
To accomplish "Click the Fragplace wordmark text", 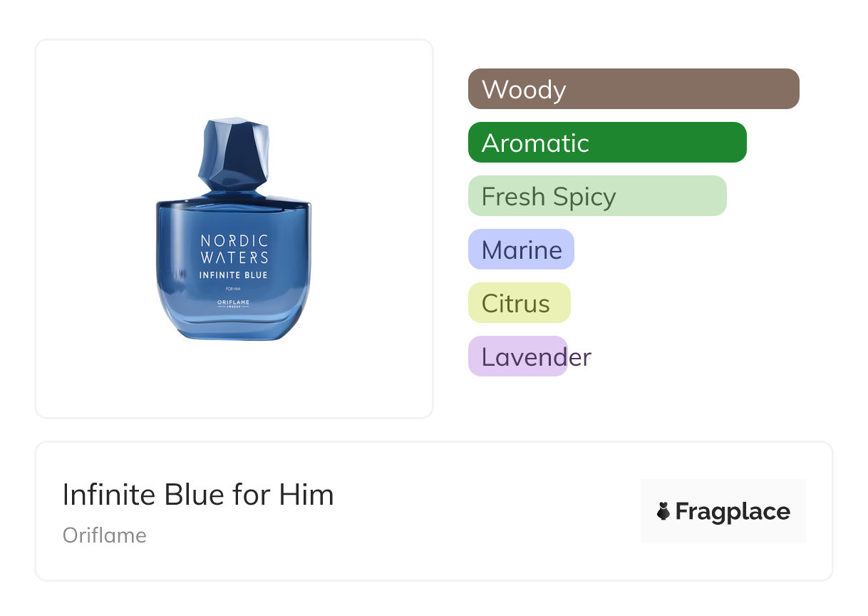I will click(x=733, y=511).
